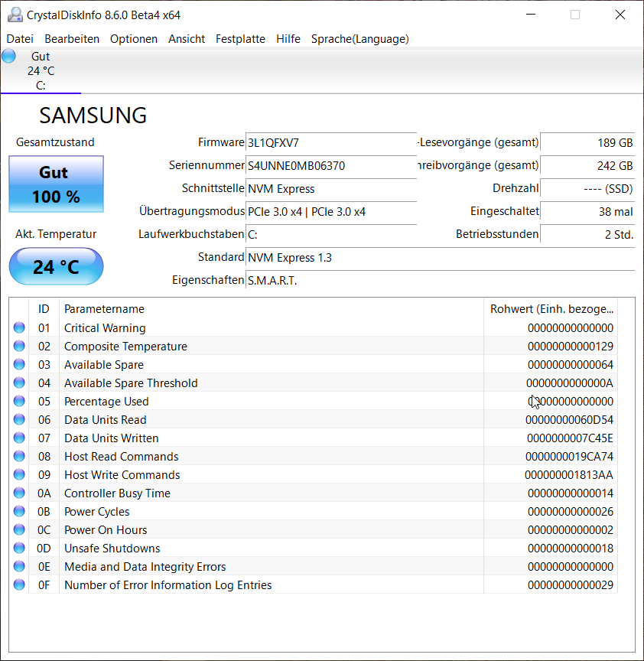Close the CrystalDiskInfo window

point(620,15)
